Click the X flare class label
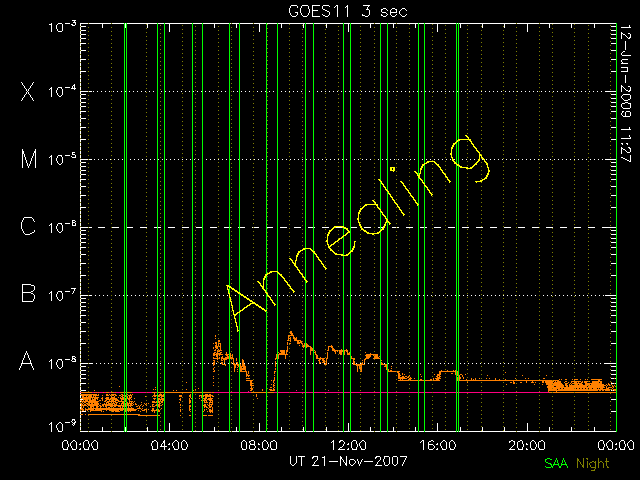This screenshot has width=640, height=480. coord(28,91)
